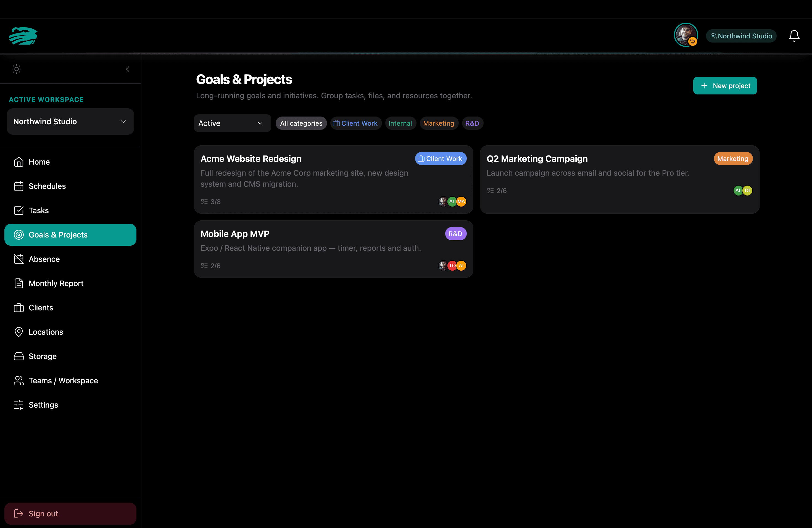812x528 pixels.
Task: Click the New project button
Action: coord(725,86)
